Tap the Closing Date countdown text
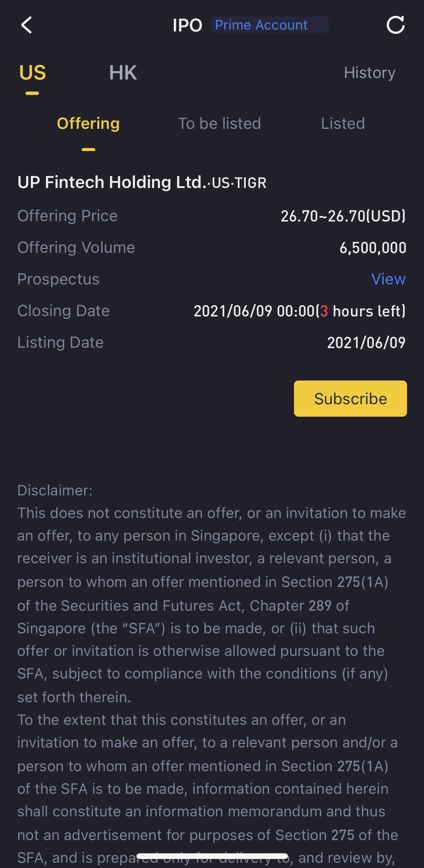The height and width of the screenshot is (868, 424). point(361,311)
